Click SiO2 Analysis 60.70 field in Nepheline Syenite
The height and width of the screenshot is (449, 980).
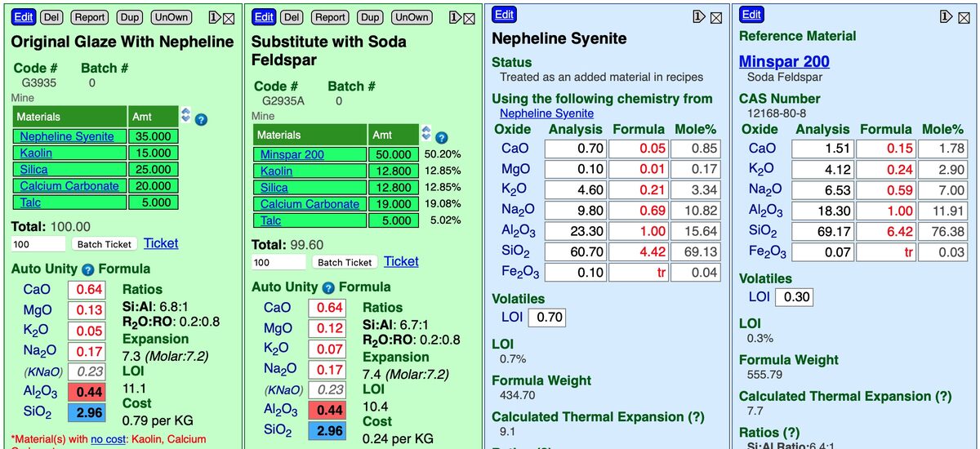point(576,251)
